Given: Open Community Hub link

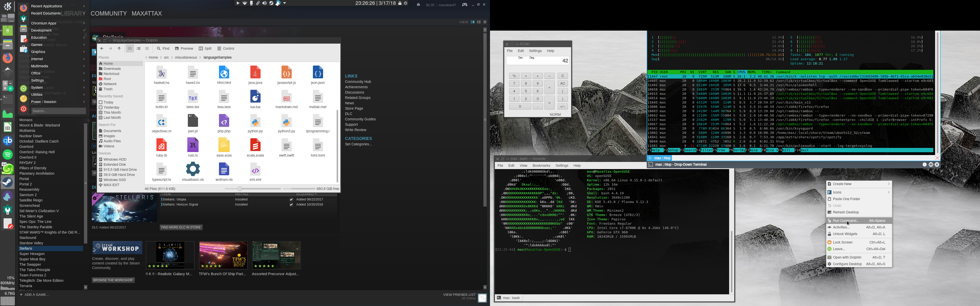Looking at the screenshot, I should (x=358, y=82).
